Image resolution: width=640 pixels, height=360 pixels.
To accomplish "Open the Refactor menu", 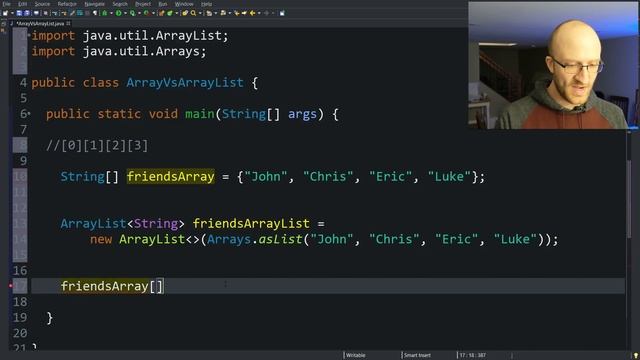I will coord(67,4).
